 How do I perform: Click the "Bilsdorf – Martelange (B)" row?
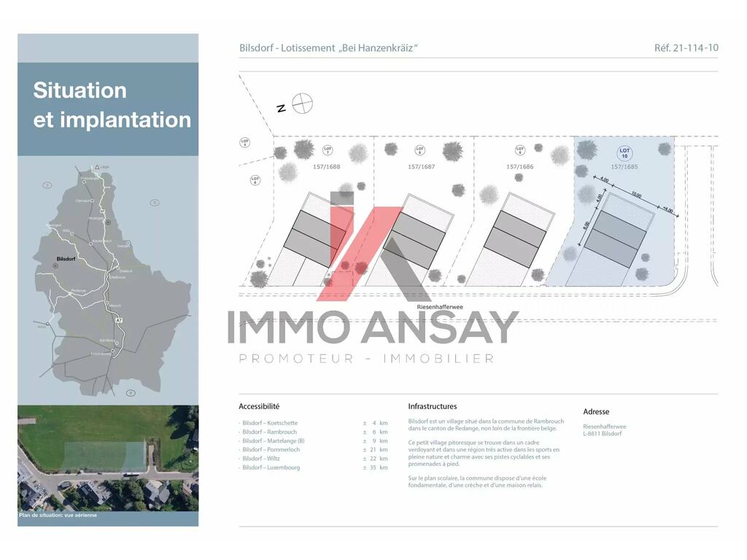[314, 441]
